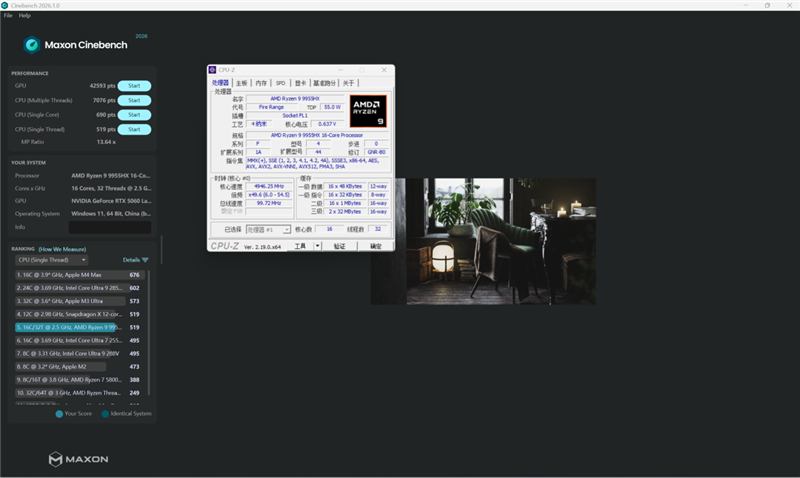Start the CPU (Multiple Threads) benchmark

(x=134, y=100)
